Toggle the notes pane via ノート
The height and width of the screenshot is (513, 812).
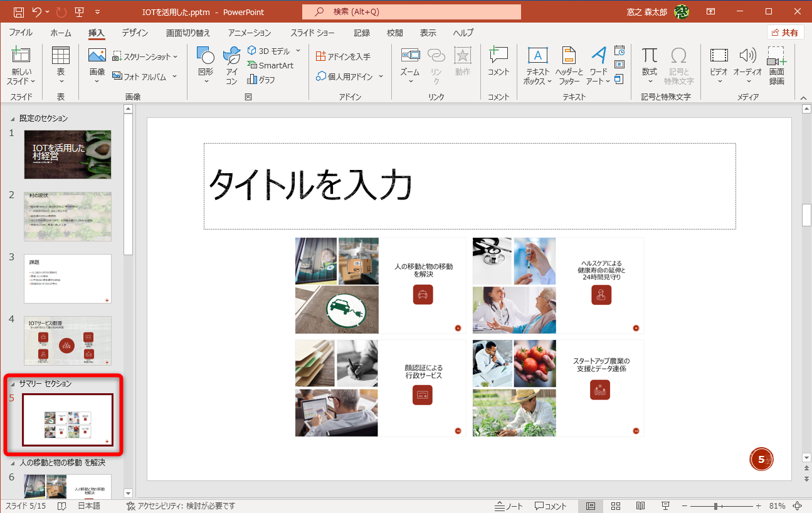pos(509,505)
